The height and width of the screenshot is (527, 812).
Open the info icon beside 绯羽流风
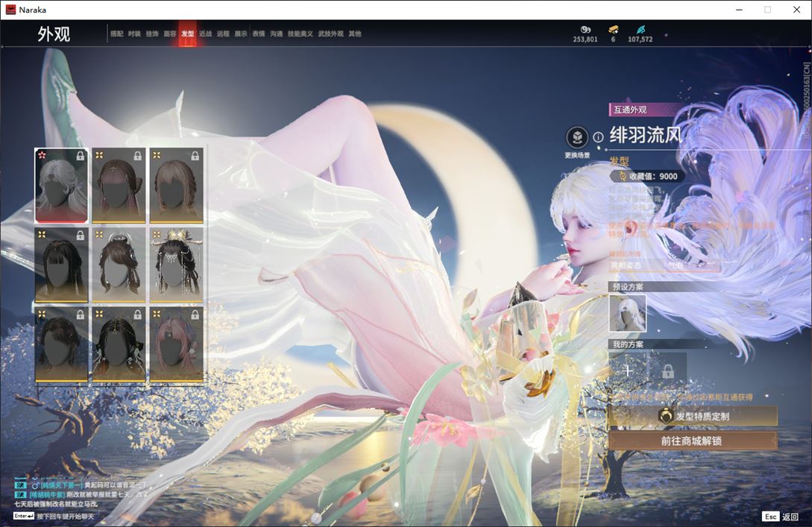pyautogui.click(x=598, y=137)
